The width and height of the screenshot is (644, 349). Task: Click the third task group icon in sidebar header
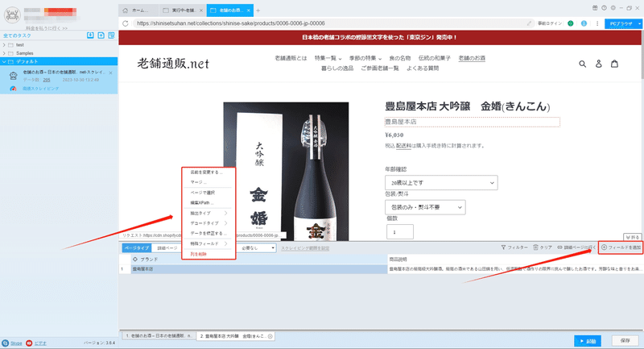coord(111,35)
